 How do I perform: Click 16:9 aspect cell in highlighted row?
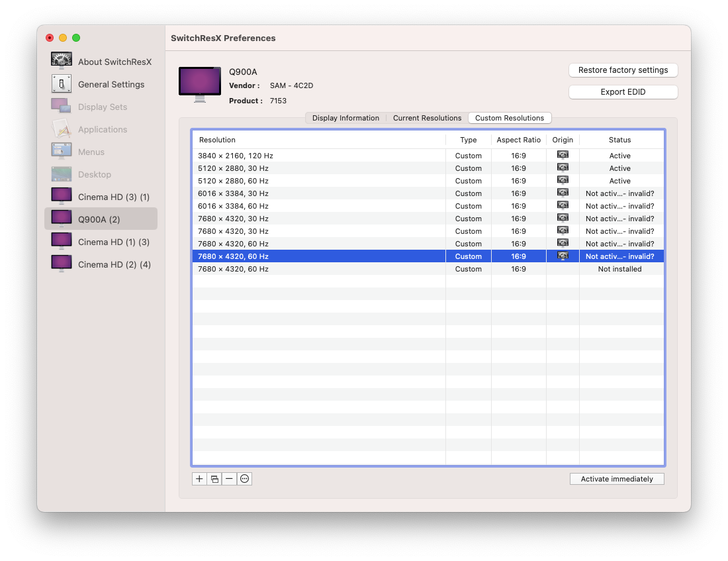pyautogui.click(x=519, y=256)
